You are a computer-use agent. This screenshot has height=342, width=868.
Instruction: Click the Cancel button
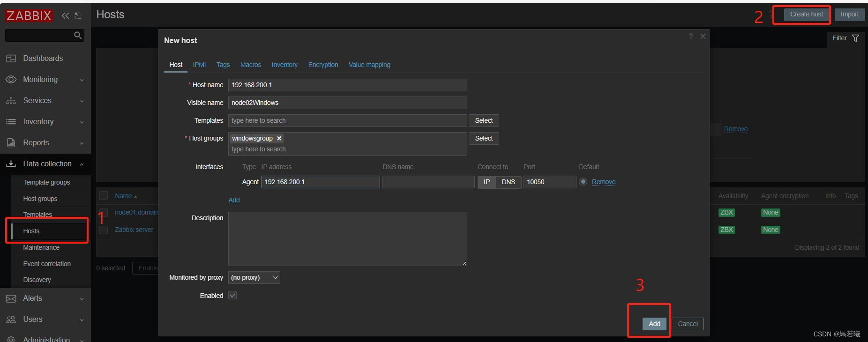688,324
